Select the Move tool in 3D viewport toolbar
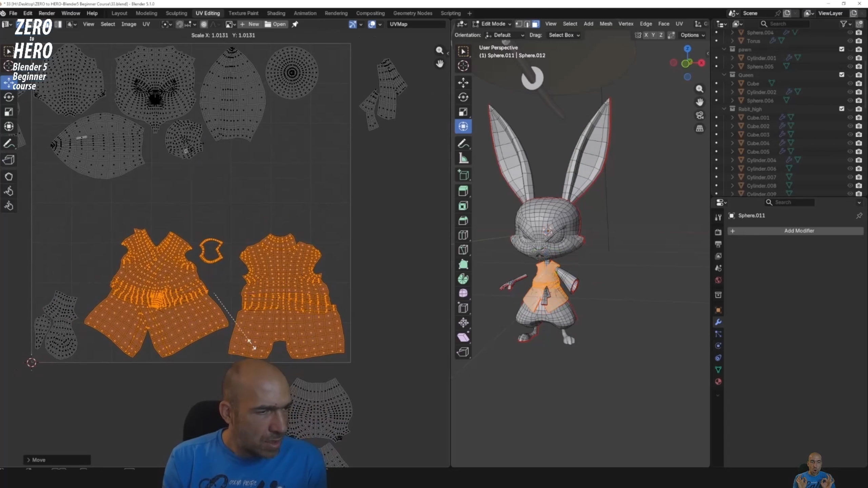The height and width of the screenshot is (488, 868). point(463,82)
